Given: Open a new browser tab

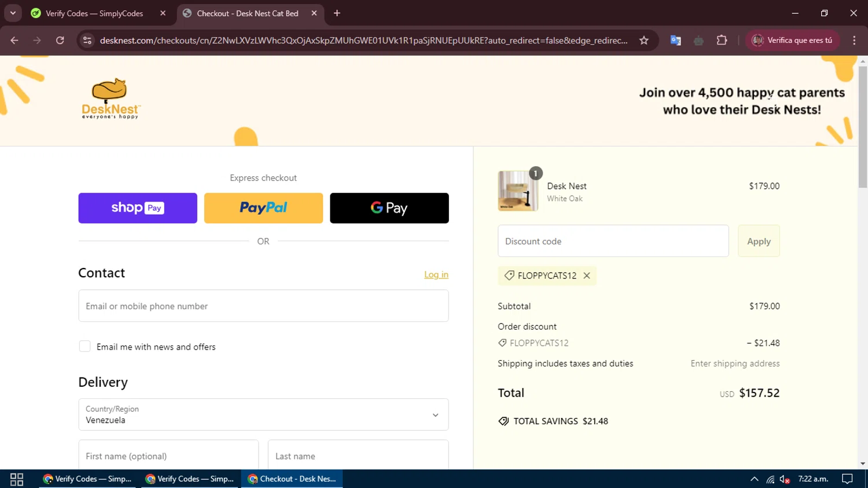Looking at the screenshot, I should click(x=337, y=13).
